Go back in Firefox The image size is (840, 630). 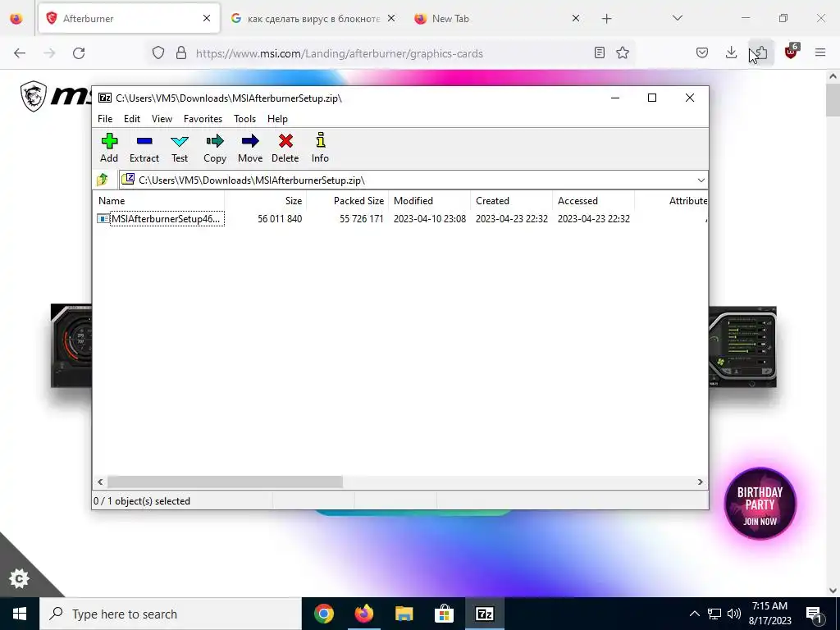[x=20, y=53]
